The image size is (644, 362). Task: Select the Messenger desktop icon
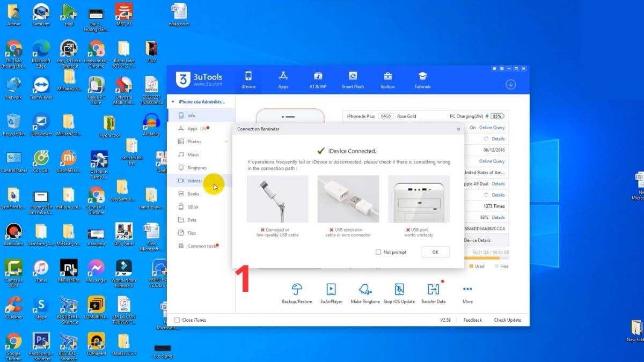pos(96,271)
